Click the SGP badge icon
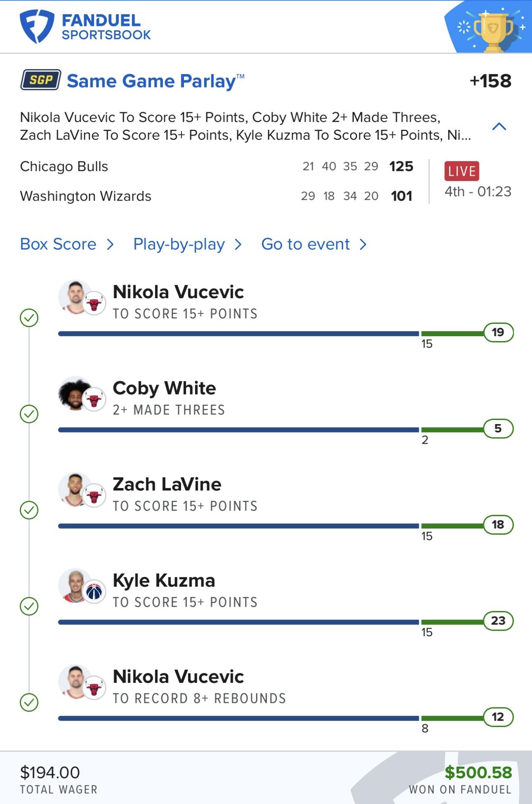 (x=41, y=80)
